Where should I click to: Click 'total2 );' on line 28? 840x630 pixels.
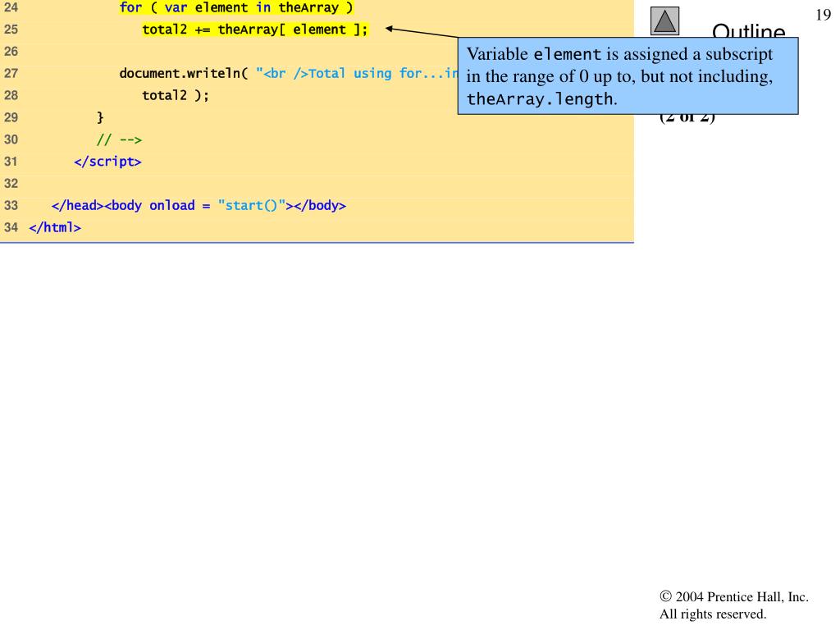tap(176, 95)
